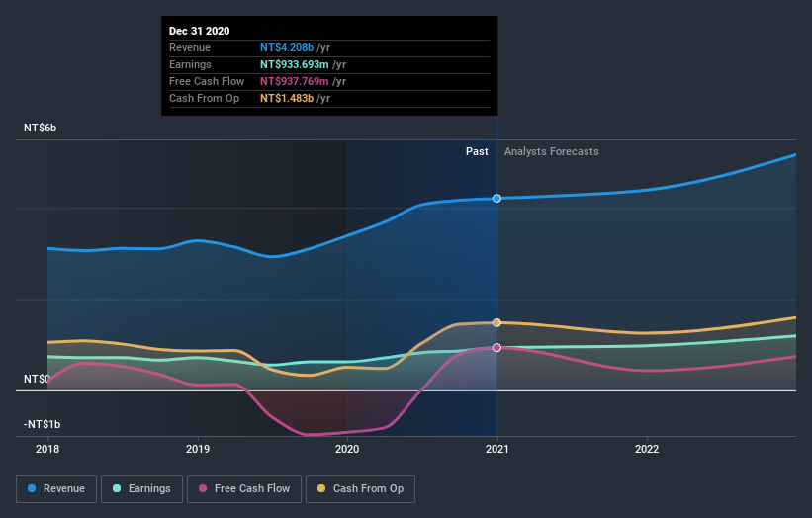This screenshot has width=812, height=518.
Task: Click the NT$937.769m free cash flow value
Action: click(x=294, y=81)
